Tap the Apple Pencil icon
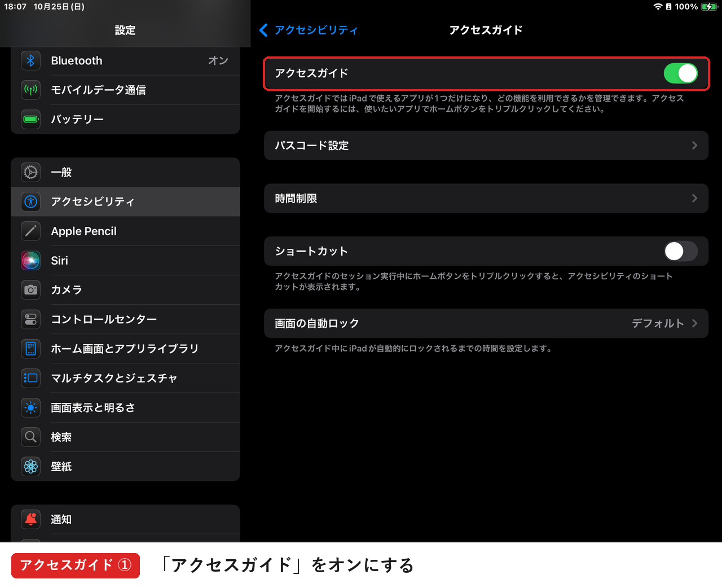Screen dimensions: 722x588 pos(31,231)
